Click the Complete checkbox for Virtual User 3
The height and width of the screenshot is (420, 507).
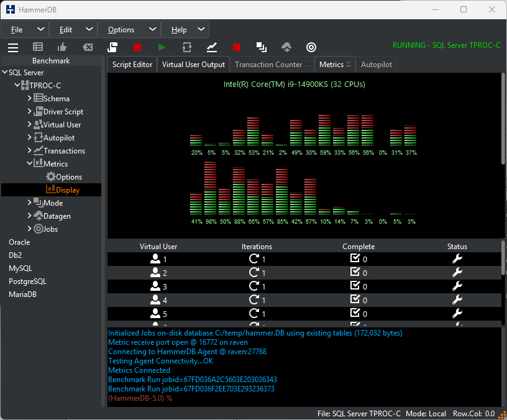click(355, 286)
